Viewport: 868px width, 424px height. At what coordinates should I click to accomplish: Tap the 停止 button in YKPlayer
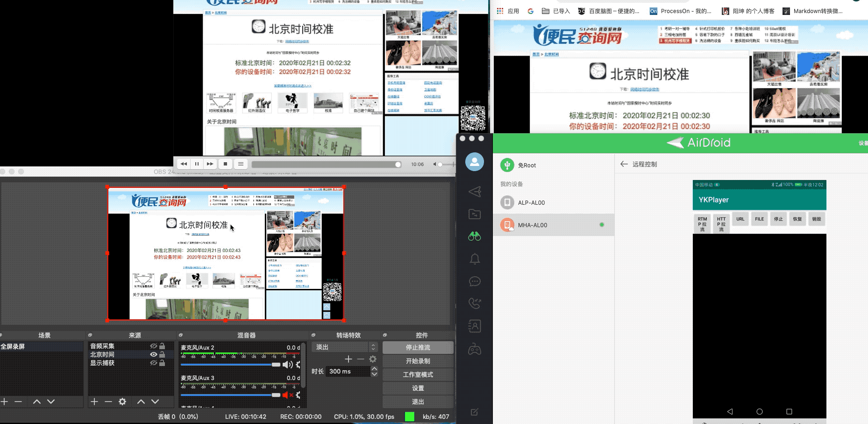tap(778, 219)
